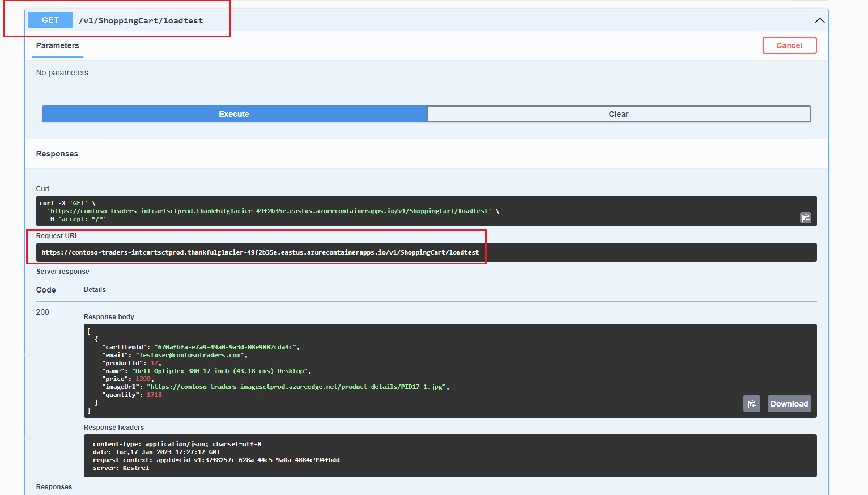868x495 pixels.
Task: Collapse the ShoppingCart loadtest operation chevron
Action: [819, 20]
